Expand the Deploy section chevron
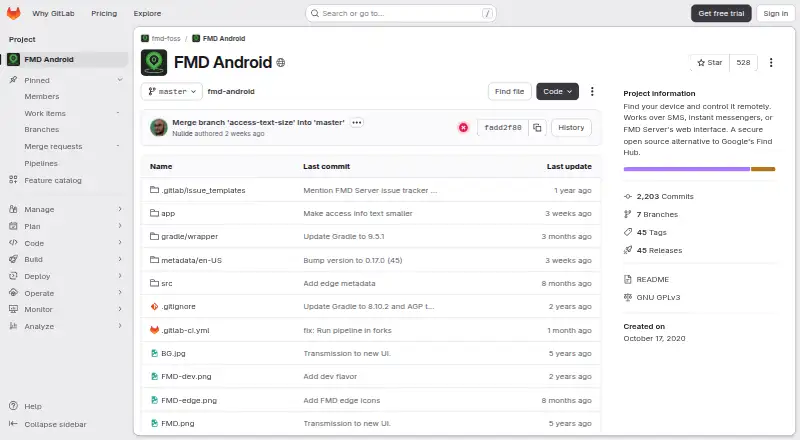800x440 pixels. (120, 276)
